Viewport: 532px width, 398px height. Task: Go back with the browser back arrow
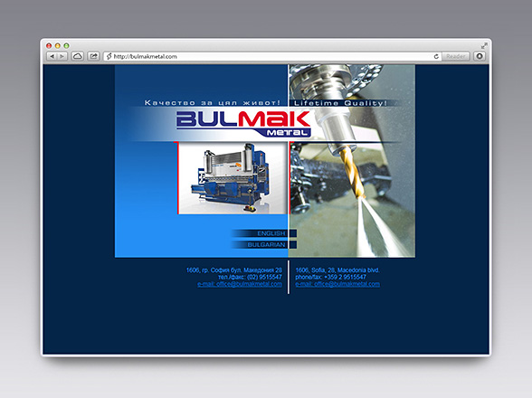[x=52, y=56]
